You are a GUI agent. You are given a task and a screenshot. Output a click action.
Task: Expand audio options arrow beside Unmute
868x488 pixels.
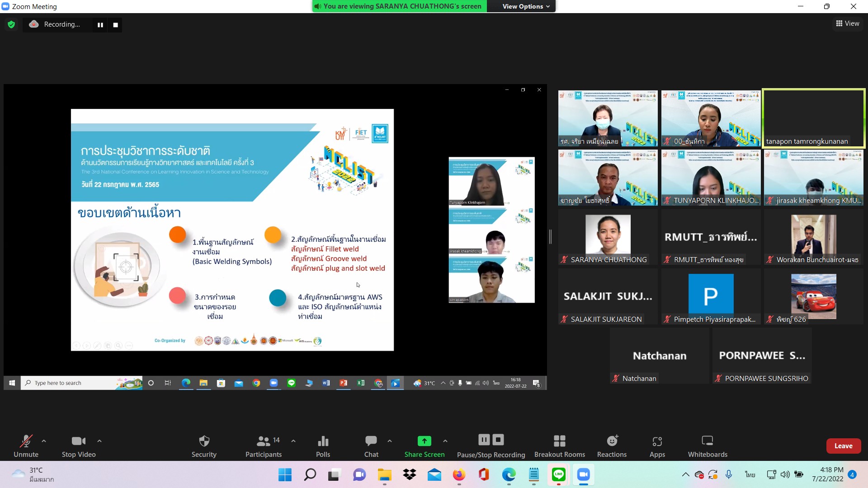(x=44, y=441)
